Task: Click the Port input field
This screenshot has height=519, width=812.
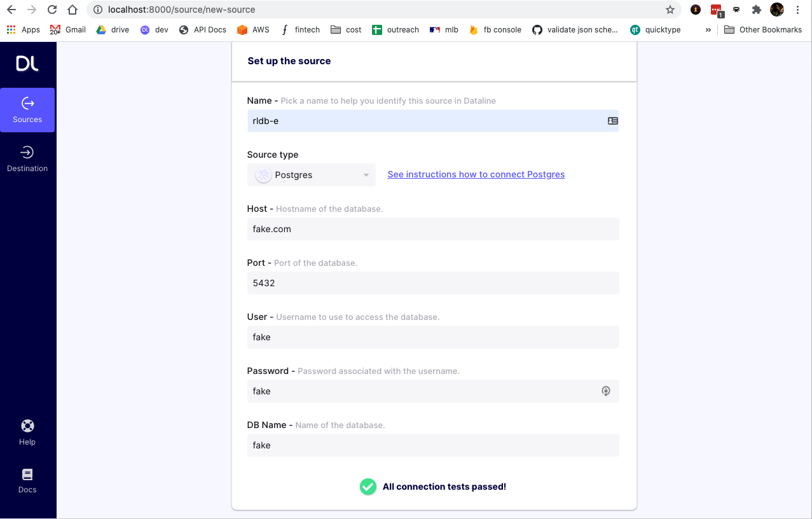Action: click(x=433, y=283)
